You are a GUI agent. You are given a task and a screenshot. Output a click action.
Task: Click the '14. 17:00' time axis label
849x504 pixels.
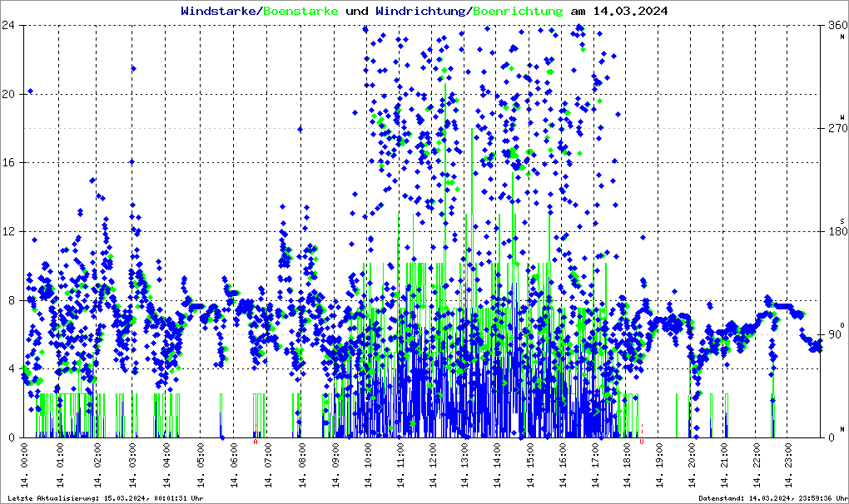[x=595, y=465]
